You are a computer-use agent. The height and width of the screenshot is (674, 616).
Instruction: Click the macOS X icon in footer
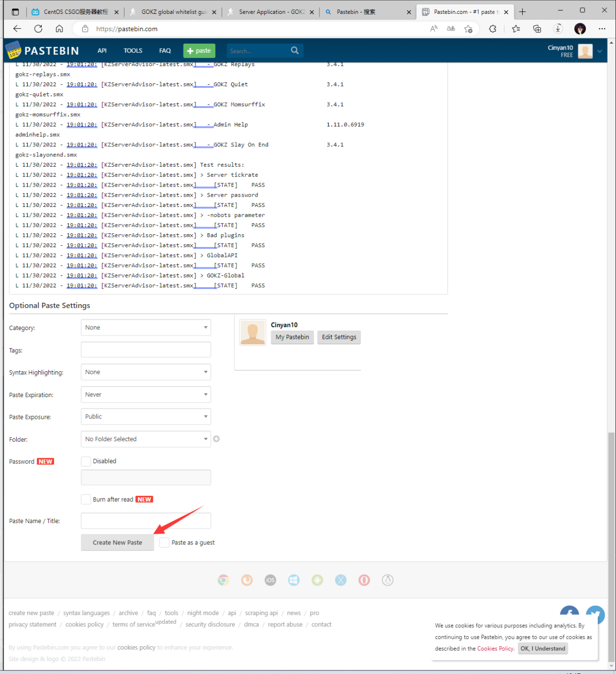[x=341, y=580]
